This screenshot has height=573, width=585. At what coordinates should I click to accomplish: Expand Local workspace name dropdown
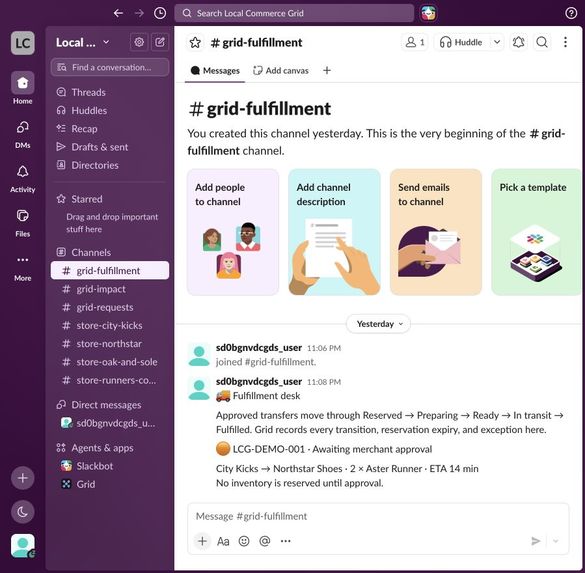[82, 43]
